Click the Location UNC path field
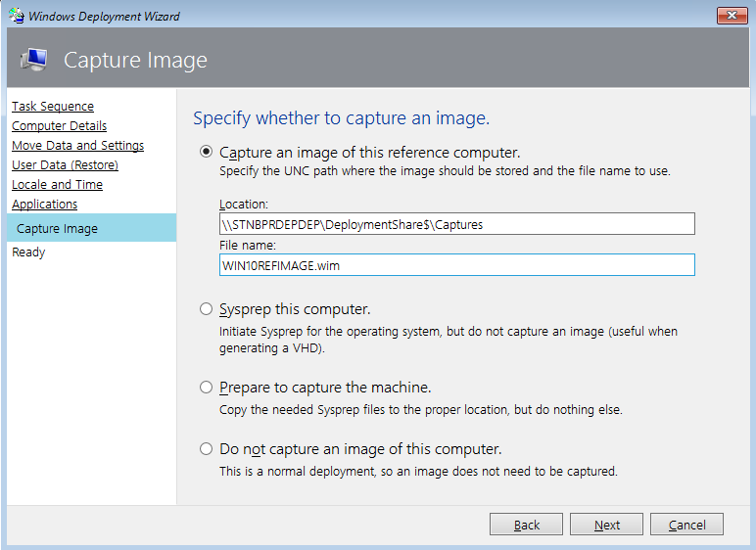 tap(456, 224)
